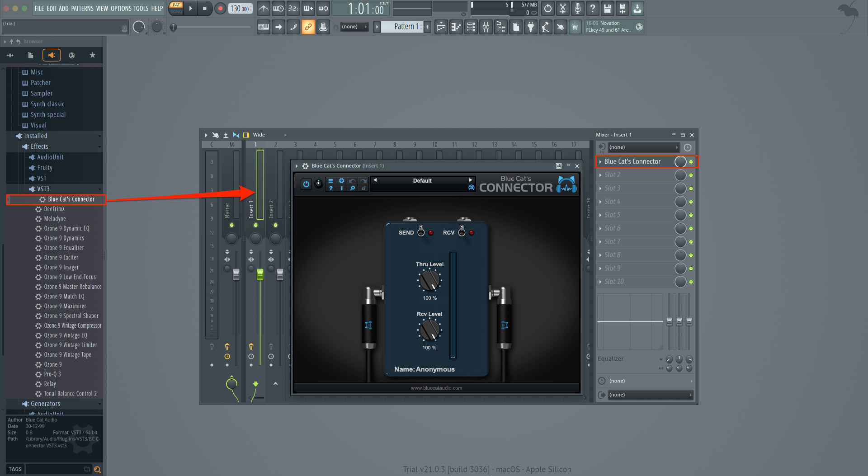Click the Stop transport button

point(205,9)
